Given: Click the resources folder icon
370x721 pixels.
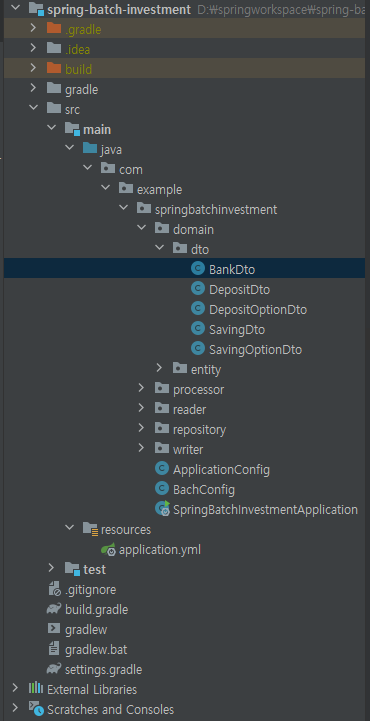Looking at the screenshot, I should (90, 529).
